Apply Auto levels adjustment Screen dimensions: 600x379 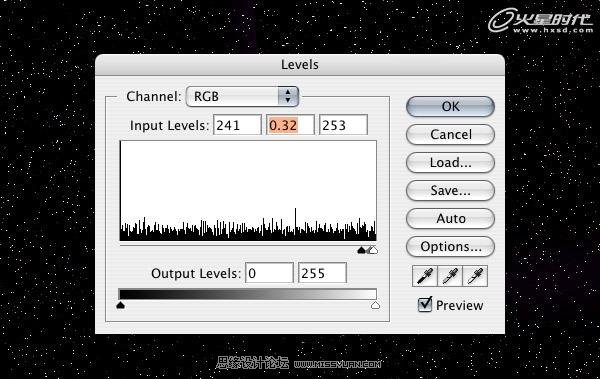[450, 218]
